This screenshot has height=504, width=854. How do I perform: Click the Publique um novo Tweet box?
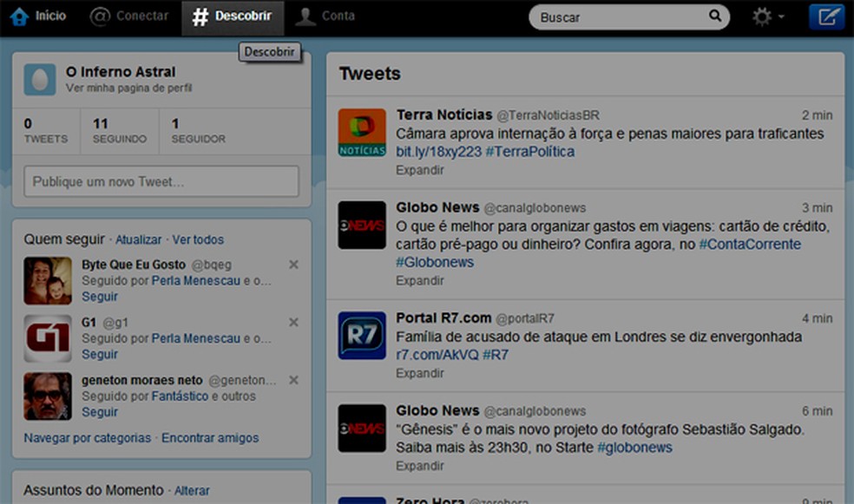tap(161, 181)
